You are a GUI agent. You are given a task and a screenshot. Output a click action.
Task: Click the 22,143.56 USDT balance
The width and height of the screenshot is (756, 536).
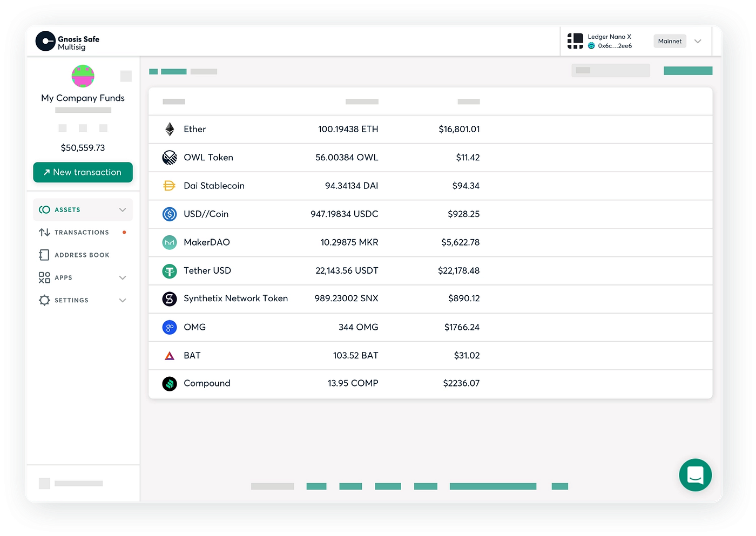click(x=347, y=270)
